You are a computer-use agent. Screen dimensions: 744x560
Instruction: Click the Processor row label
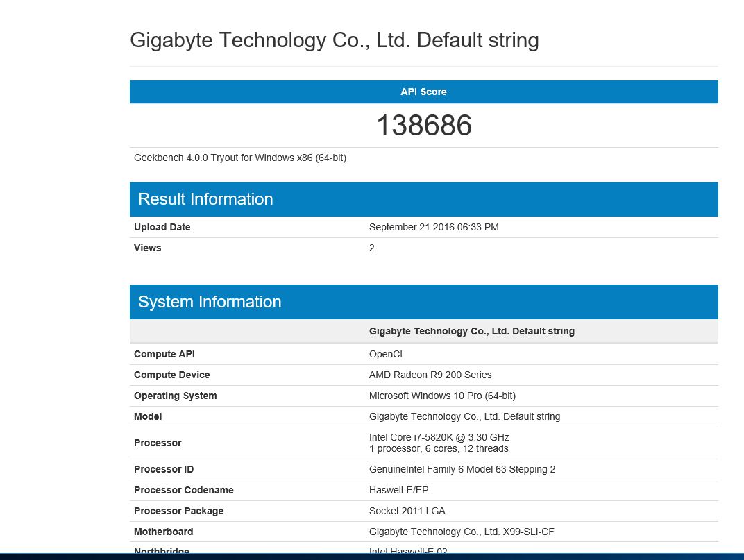pos(158,443)
